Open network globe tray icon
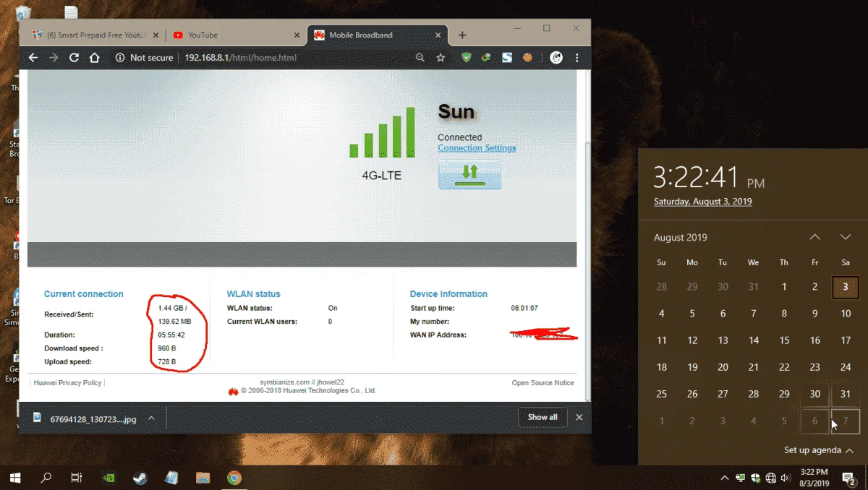 [x=771, y=478]
